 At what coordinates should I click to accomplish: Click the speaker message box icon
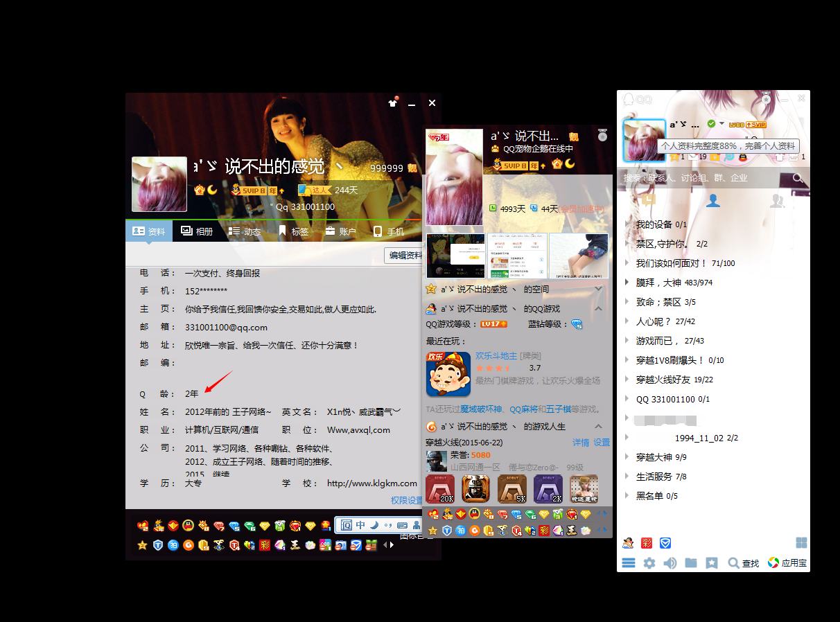pyautogui.click(x=670, y=563)
